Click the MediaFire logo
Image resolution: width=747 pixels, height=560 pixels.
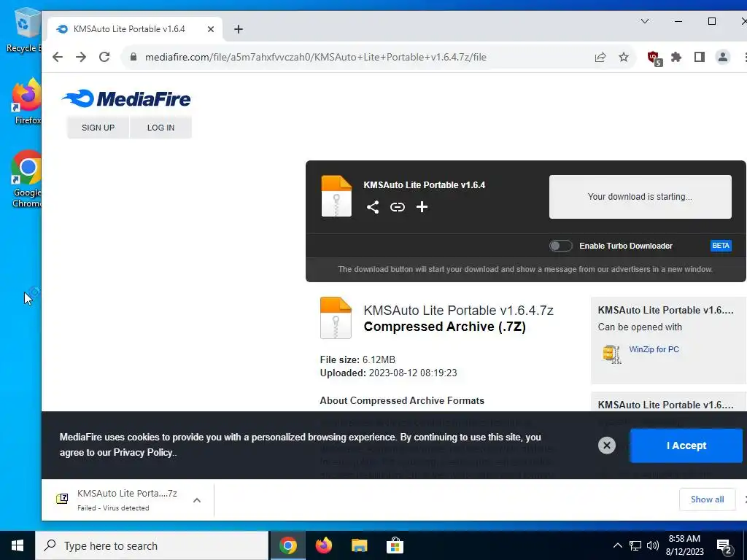pos(126,98)
